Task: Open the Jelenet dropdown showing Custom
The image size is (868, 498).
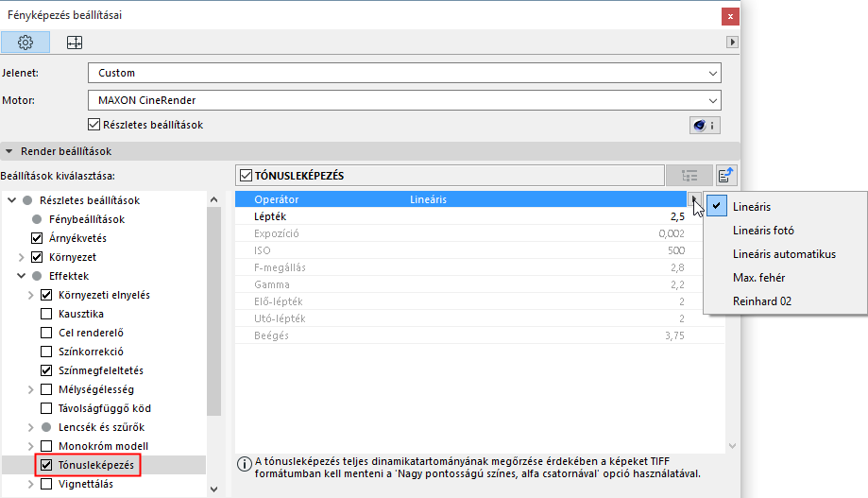Action: pyautogui.click(x=404, y=73)
